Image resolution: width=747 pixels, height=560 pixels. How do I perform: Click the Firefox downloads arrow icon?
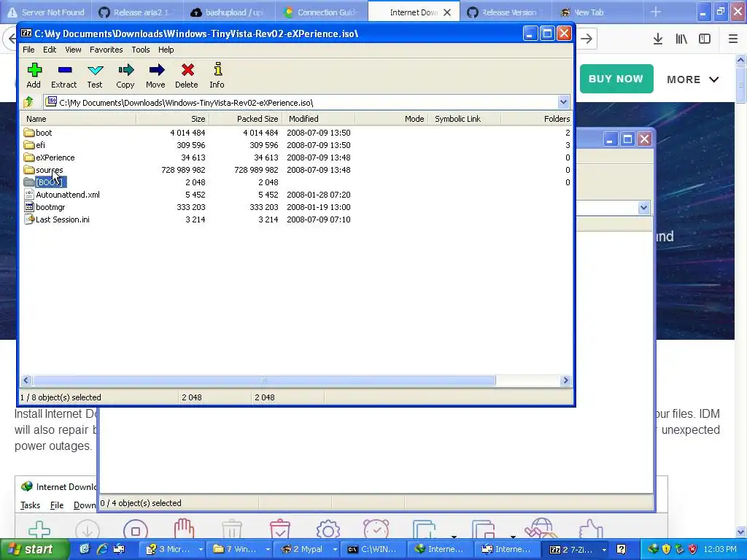point(657,39)
